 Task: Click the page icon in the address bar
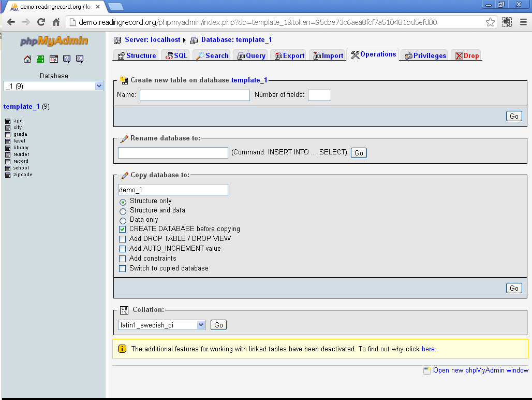point(72,22)
